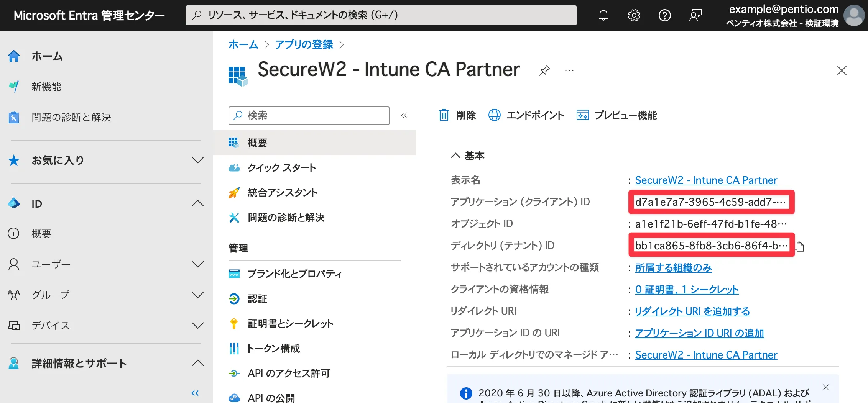868x403 pixels.
Task: Click the home icon in sidebar
Action: tap(14, 56)
